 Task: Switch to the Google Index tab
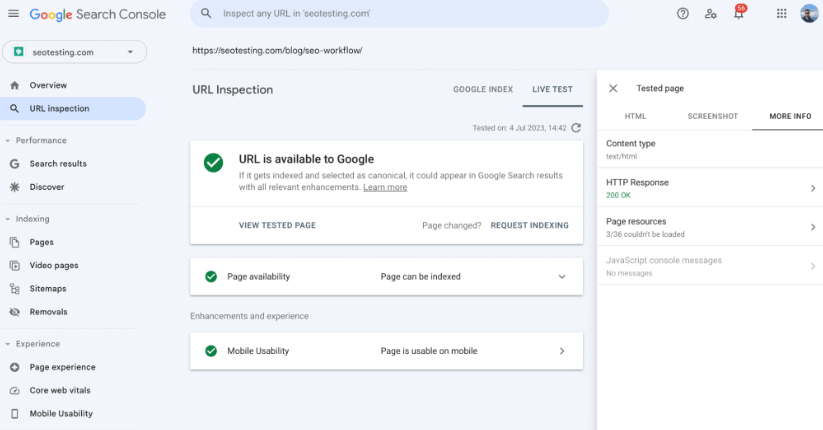point(483,89)
